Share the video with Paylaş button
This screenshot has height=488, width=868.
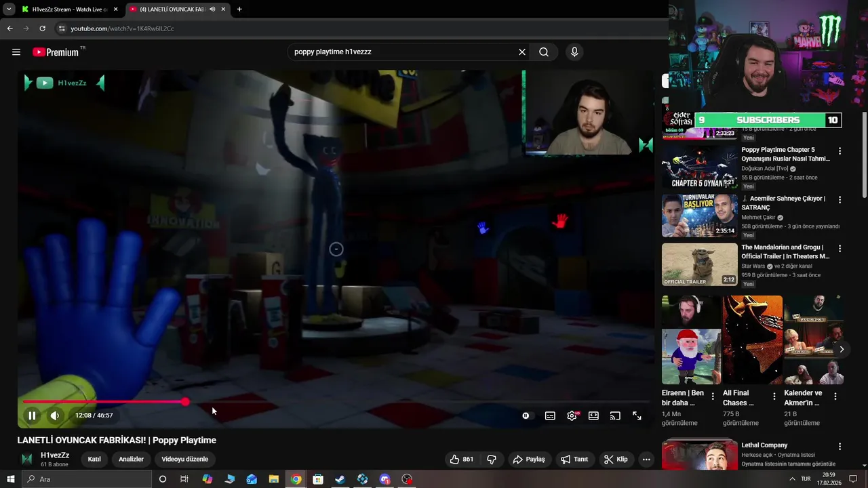[x=529, y=460]
